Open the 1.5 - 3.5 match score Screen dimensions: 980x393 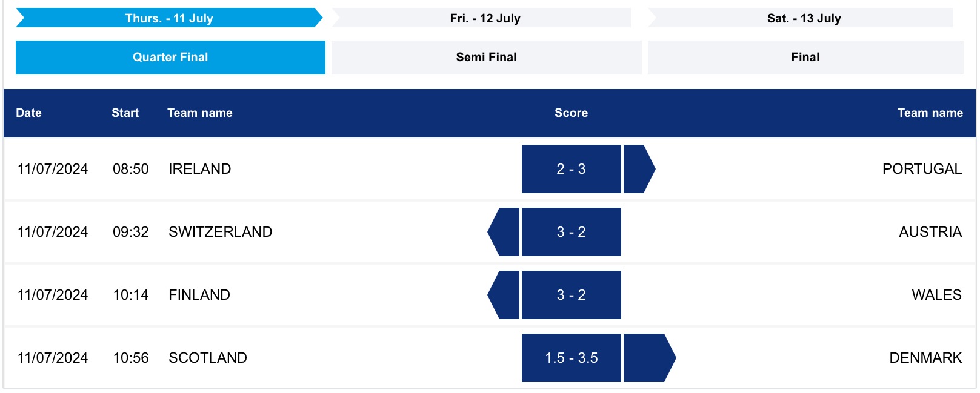click(571, 358)
